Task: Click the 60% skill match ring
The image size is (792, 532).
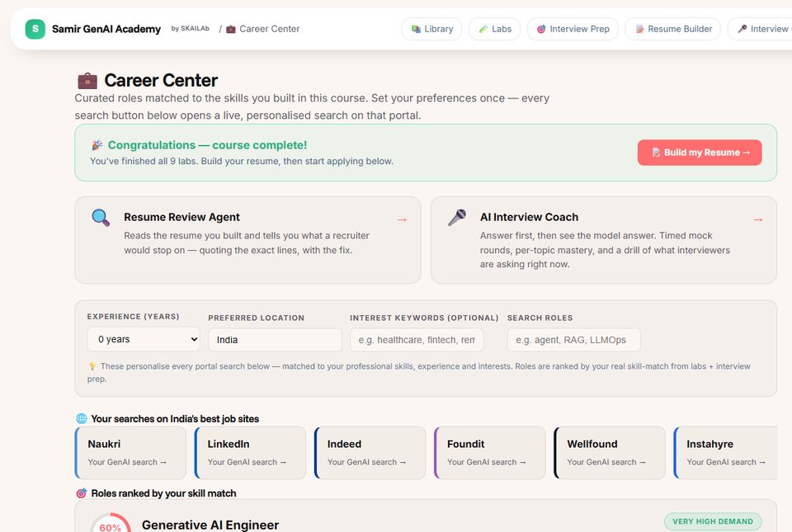Action: tap(111, 523)
